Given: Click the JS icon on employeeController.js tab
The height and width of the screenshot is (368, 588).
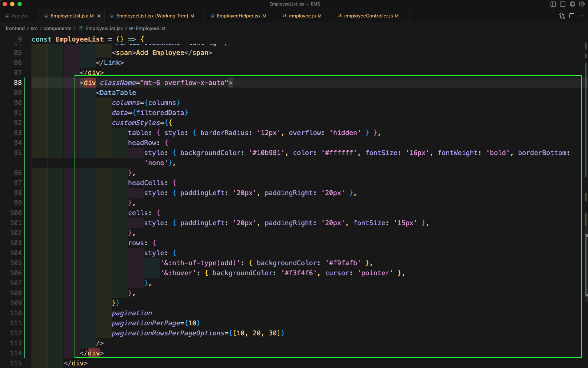Looking at the screenshot, I should point(340,16).
